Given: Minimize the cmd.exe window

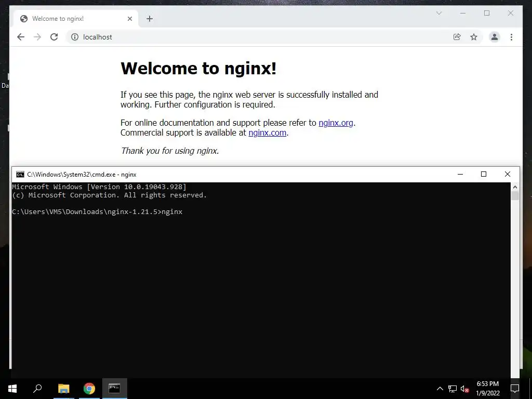Looking at the screenshot, I should 460,174.
